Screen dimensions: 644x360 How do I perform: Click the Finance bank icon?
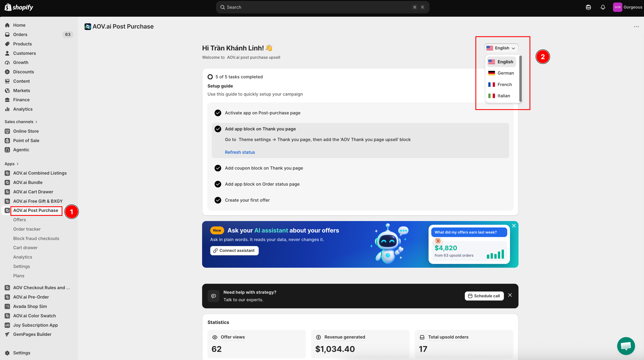(7, 100)
